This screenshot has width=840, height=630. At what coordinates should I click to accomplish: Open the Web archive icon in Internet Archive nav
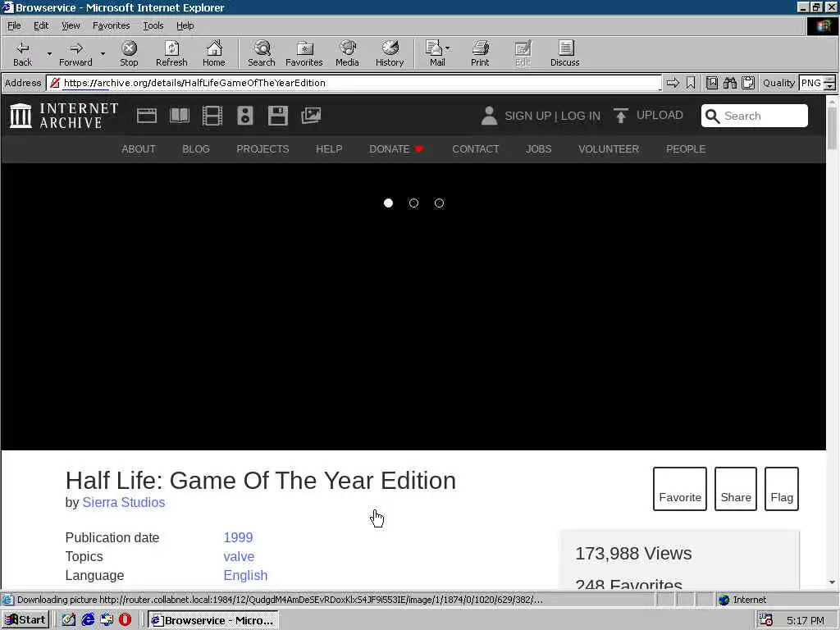(146, 116)
